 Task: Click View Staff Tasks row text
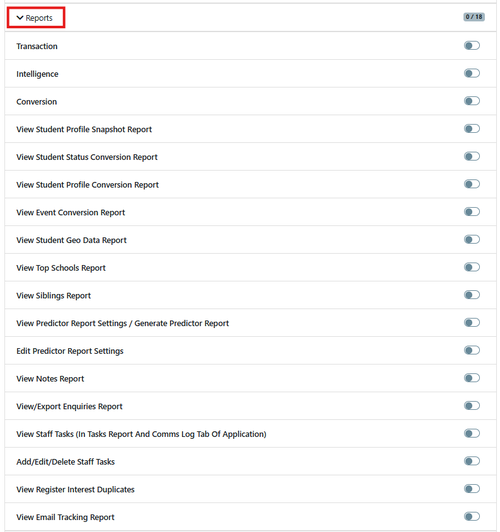(141, 434)
